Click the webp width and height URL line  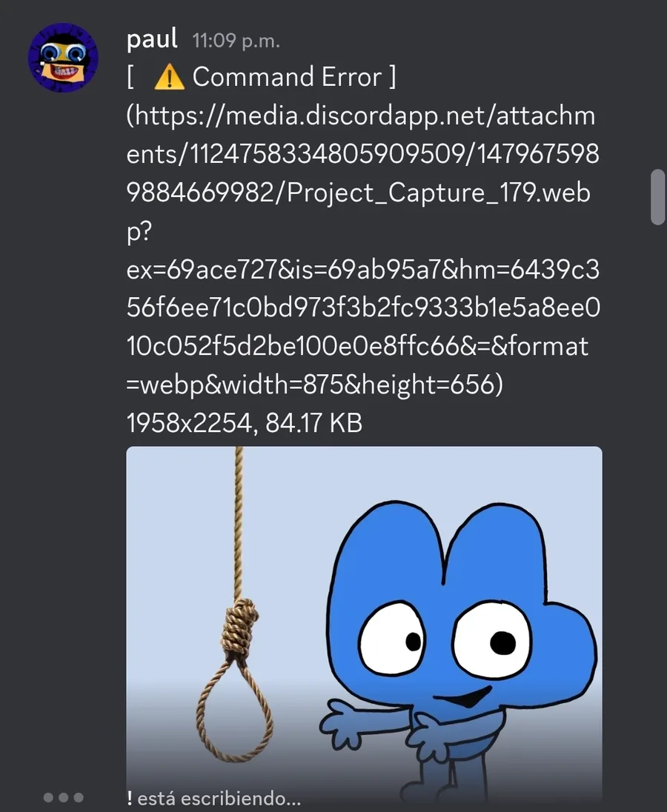315,385
